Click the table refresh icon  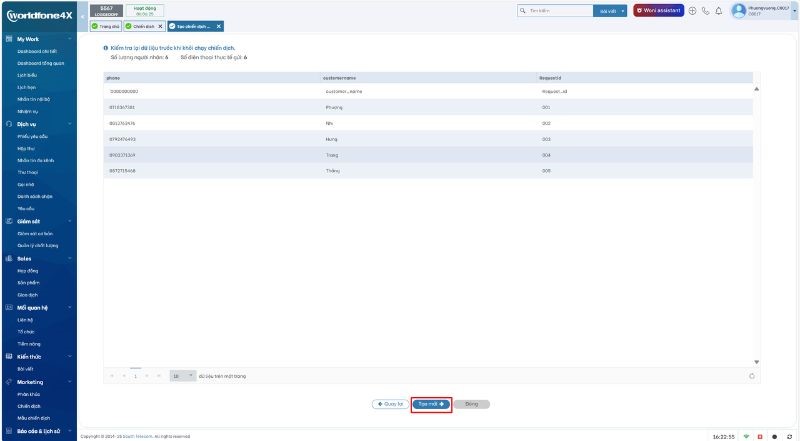[751, 376]
